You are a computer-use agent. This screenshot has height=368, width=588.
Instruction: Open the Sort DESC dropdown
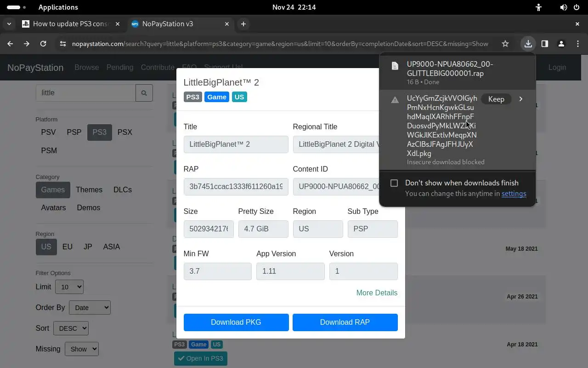(x=71, y=328)
